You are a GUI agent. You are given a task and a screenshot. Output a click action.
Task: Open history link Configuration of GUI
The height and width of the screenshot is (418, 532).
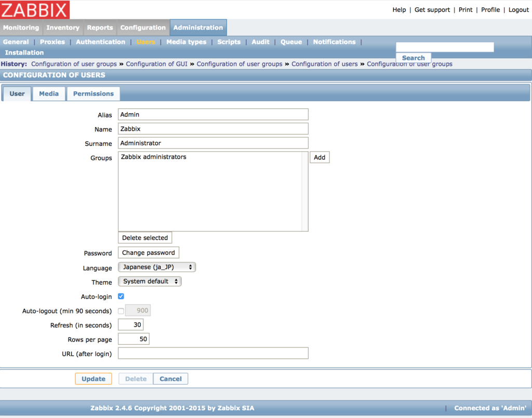click(156, 64)
